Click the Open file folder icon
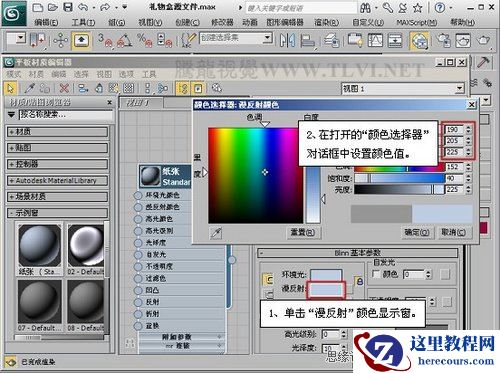 pos(53,7)
